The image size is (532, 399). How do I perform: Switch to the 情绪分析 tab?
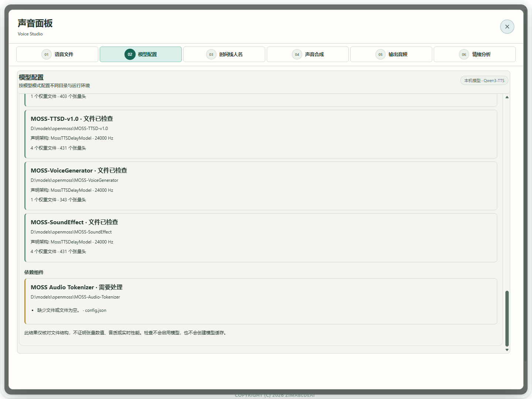coord(475,54)
